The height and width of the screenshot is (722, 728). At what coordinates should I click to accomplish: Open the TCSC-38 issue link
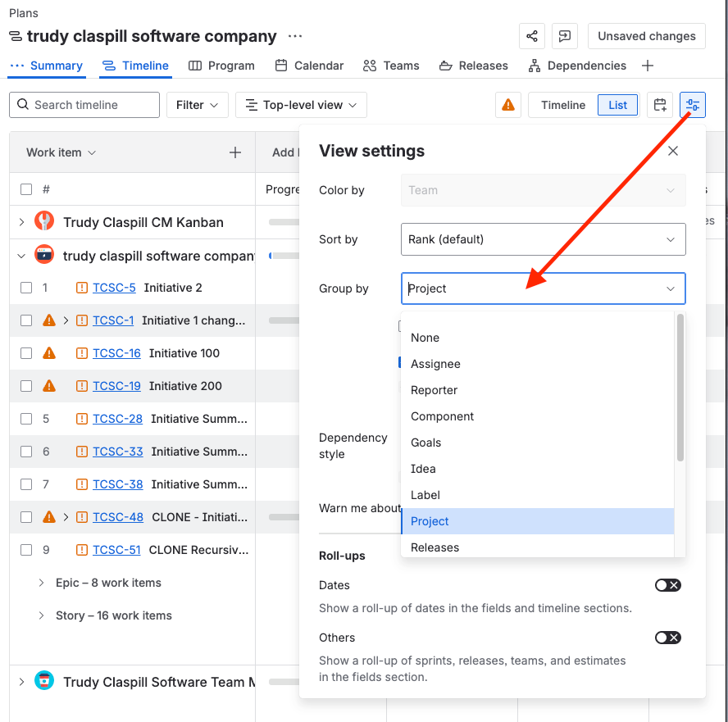pyautogui.click(x=118, y=484)
